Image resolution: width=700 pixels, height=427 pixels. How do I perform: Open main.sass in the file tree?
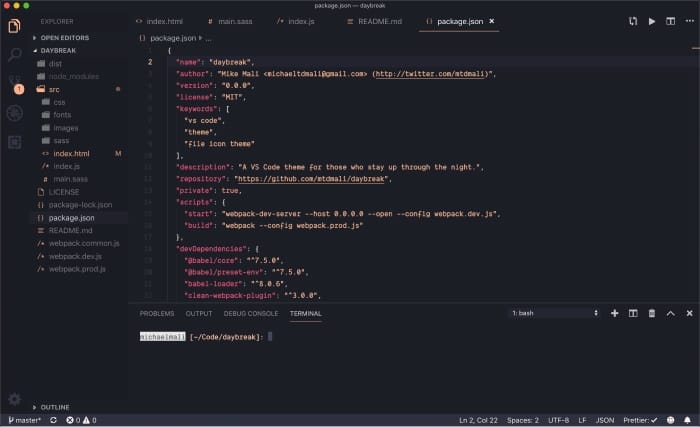click(70, 179)
